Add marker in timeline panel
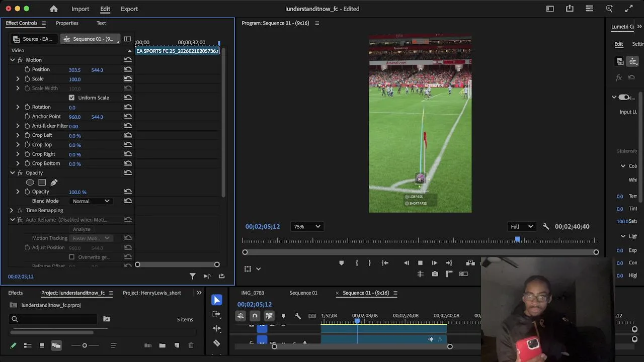The height and width of the screenshot is (362, 644). 283,316
